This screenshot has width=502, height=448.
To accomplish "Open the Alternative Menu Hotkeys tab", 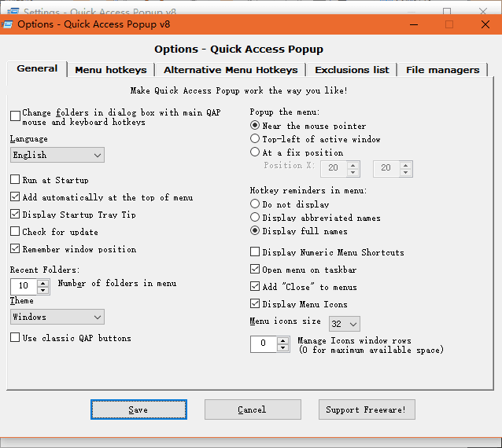I will tap(231, 70).
